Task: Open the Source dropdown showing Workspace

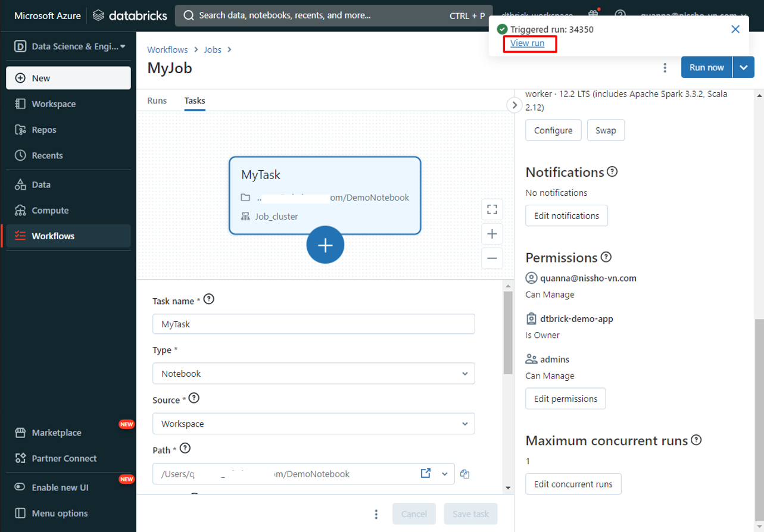Action: [x=313, y=424]
